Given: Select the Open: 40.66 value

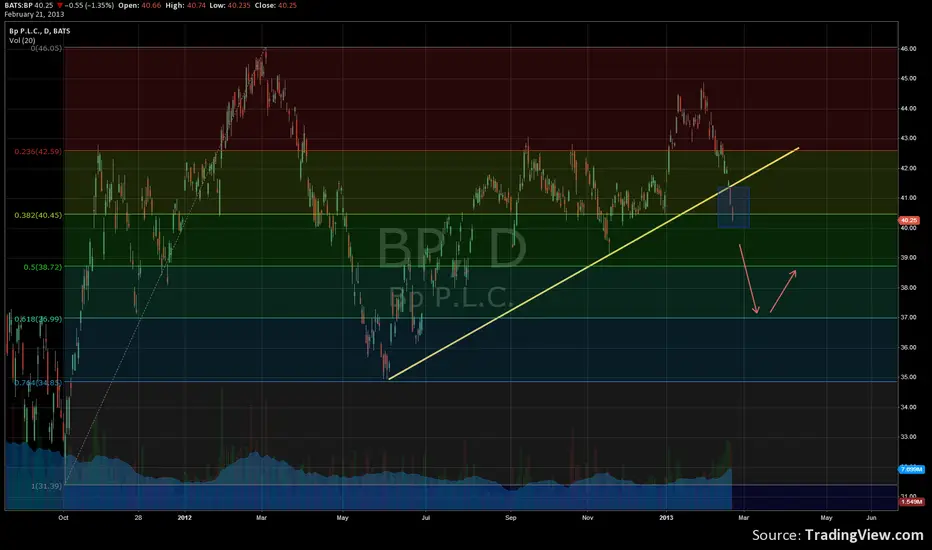Looking at the screenshot, I should (140, 5).
